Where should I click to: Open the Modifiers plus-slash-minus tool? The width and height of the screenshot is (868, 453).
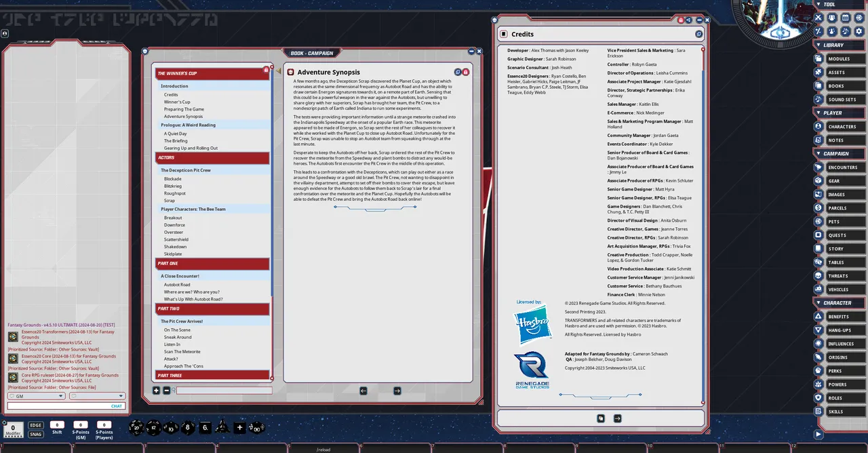pyautogui.click(x=818, y=31)
